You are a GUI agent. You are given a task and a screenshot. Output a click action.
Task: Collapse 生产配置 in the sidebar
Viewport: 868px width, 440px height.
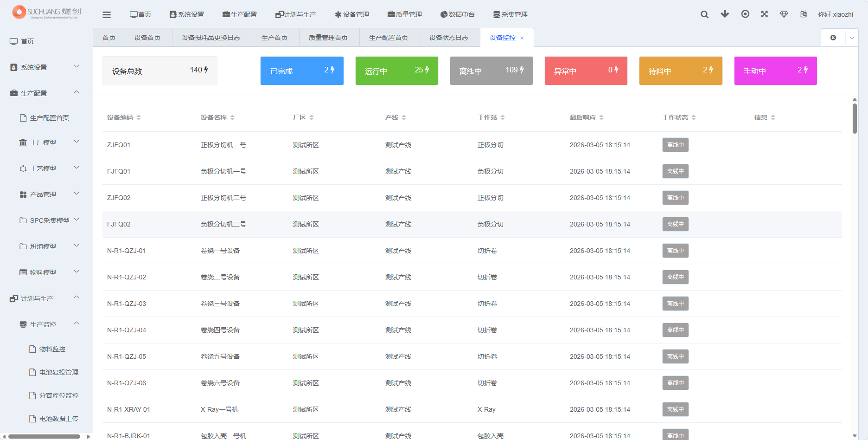pyautogui.click(x=77, y=92)
